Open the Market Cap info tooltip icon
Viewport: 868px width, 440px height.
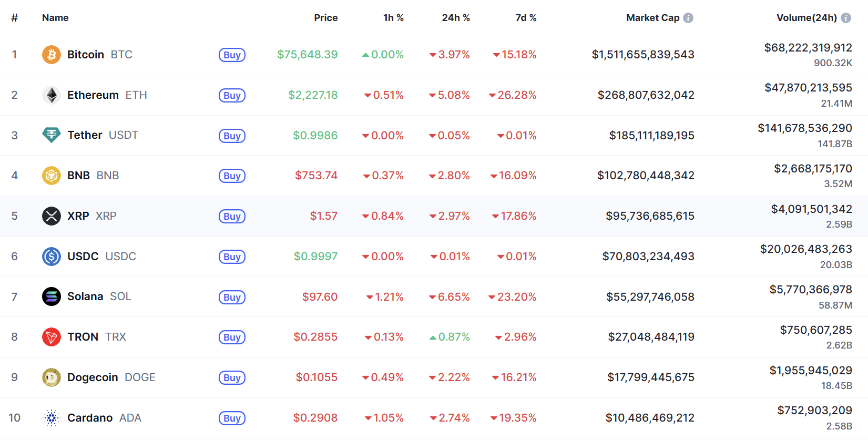tap(688, 18)
